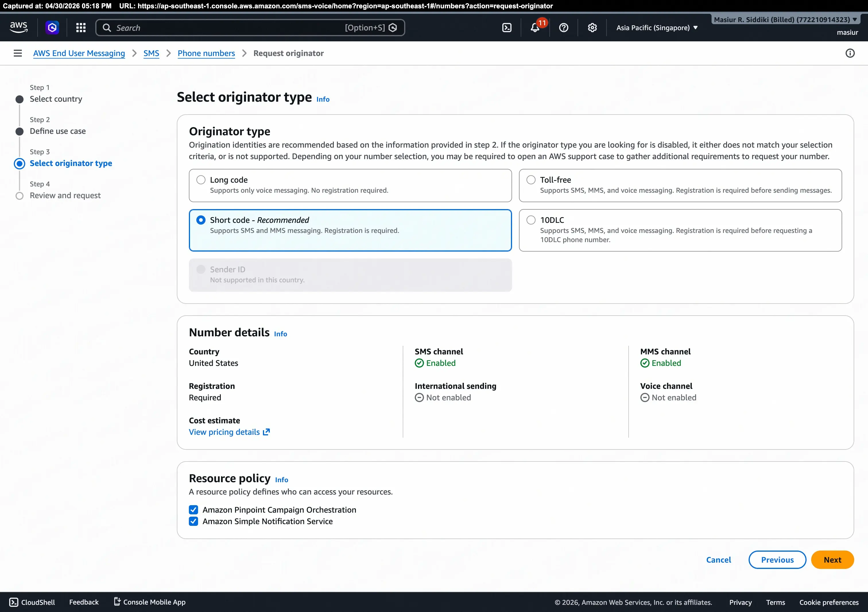Select the Long code originator type

click(350, 185)
